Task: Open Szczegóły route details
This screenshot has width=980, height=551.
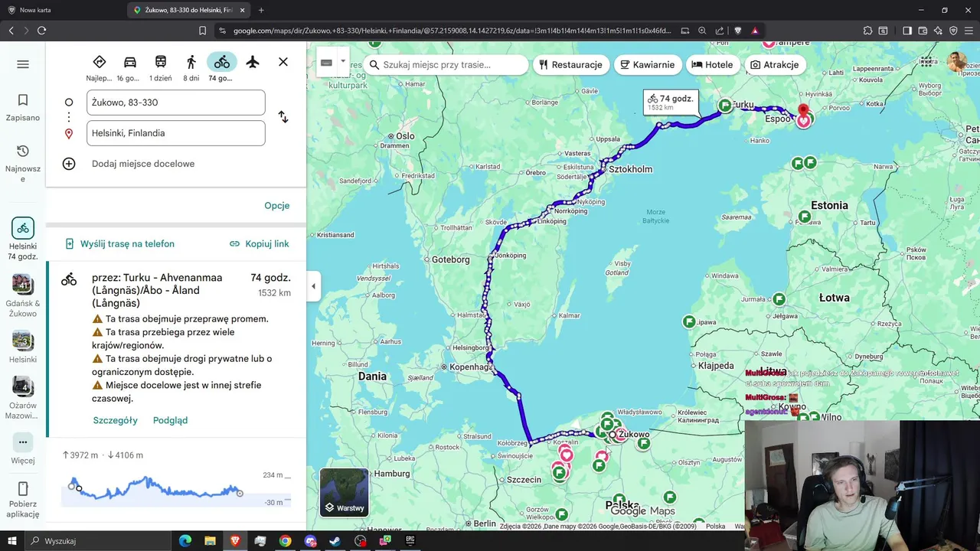Action: click(x=116, y=420)
